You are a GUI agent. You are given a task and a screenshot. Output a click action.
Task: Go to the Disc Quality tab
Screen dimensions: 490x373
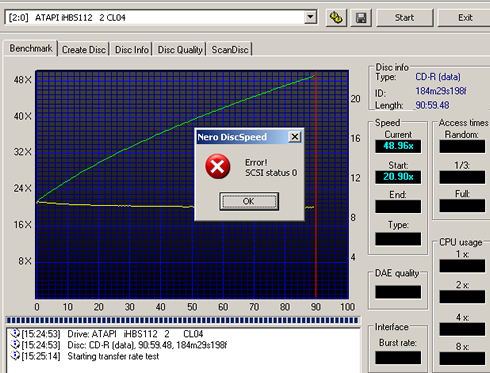point(180,50)
